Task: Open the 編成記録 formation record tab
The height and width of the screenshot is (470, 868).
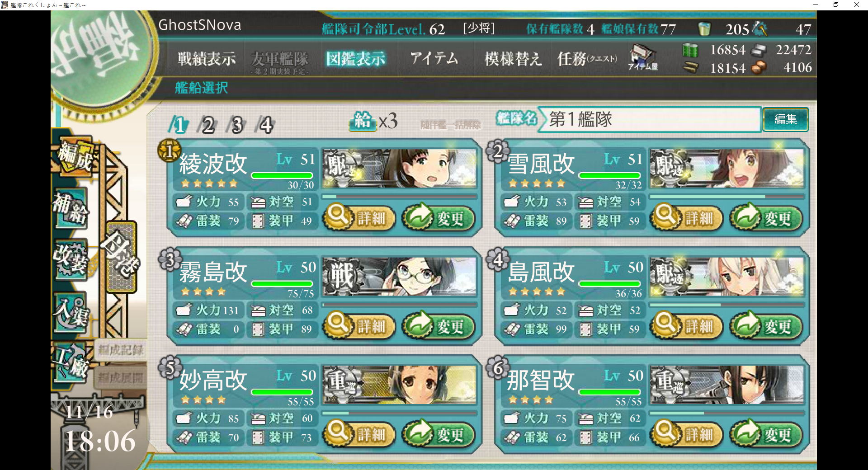Action: click(x=120, y=350)
